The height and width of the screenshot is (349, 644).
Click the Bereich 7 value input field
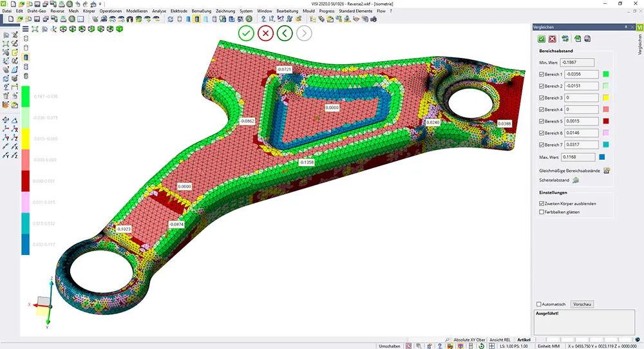coord(580,144)
